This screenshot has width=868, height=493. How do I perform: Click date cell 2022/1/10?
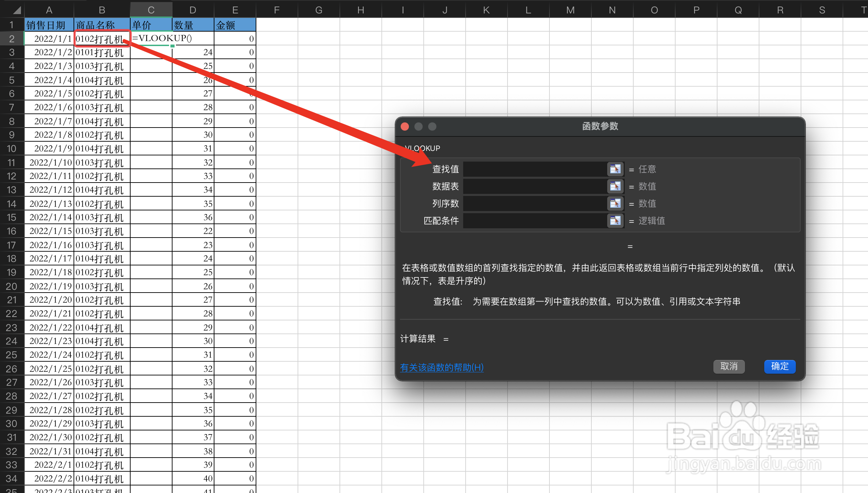49,162
